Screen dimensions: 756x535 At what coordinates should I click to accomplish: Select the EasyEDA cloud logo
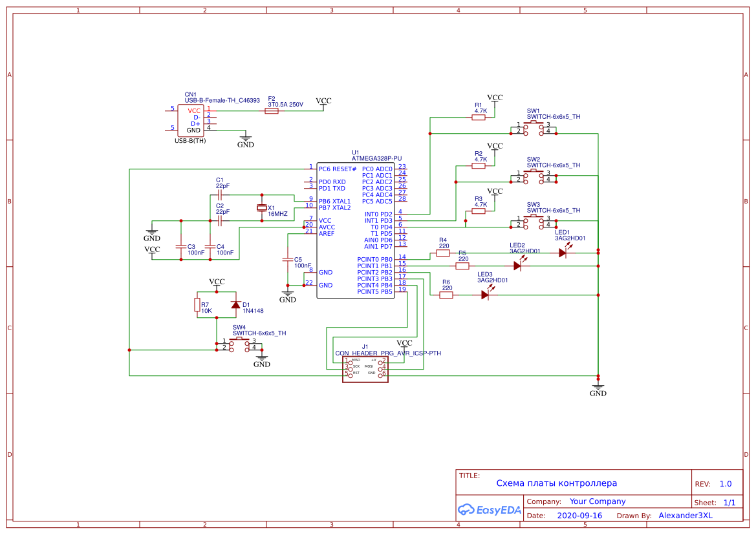click(x=490, y=510)
